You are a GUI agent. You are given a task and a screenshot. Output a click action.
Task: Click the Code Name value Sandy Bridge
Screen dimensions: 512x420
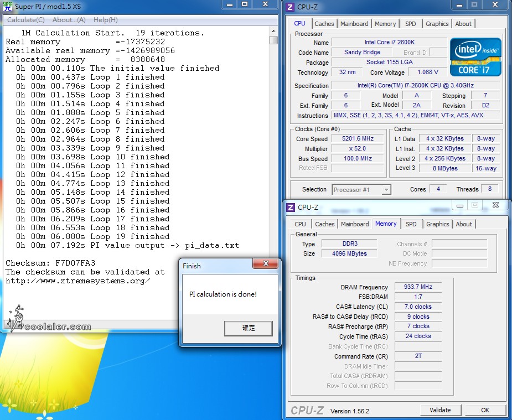[362, 52]
